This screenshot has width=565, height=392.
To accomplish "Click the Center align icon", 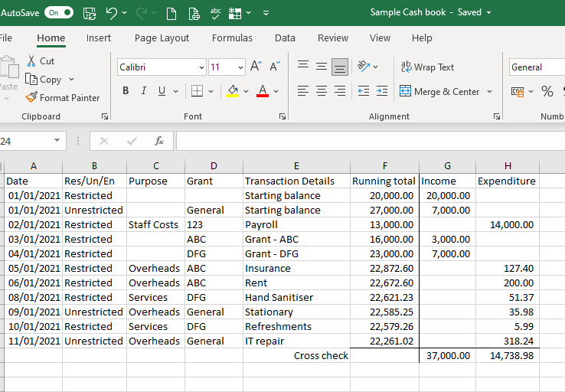I will click(x=321, y=91).
